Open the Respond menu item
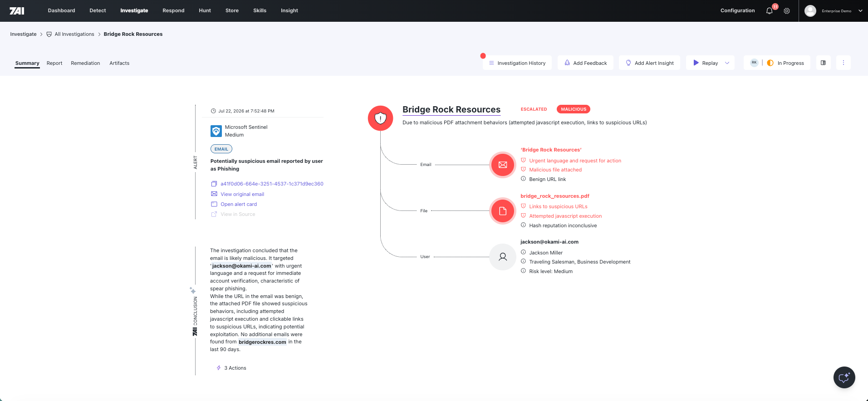868x401 pixels. pos(173,10)
